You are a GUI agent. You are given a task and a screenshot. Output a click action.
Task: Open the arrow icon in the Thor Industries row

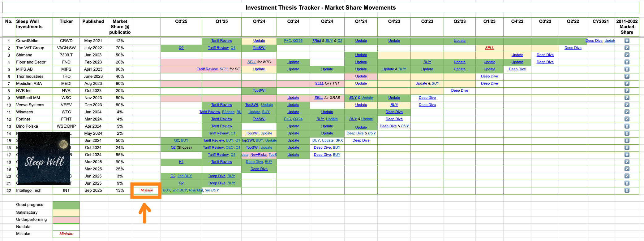627,76
